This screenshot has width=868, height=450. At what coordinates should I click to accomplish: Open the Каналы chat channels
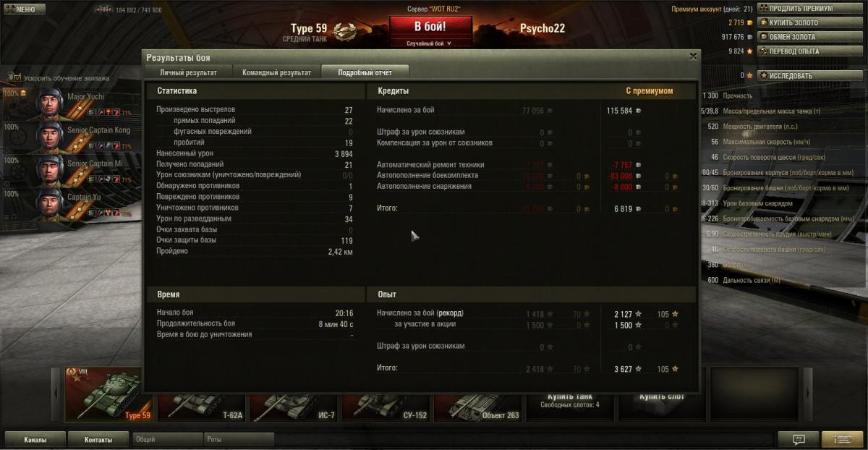click(35, 439)
